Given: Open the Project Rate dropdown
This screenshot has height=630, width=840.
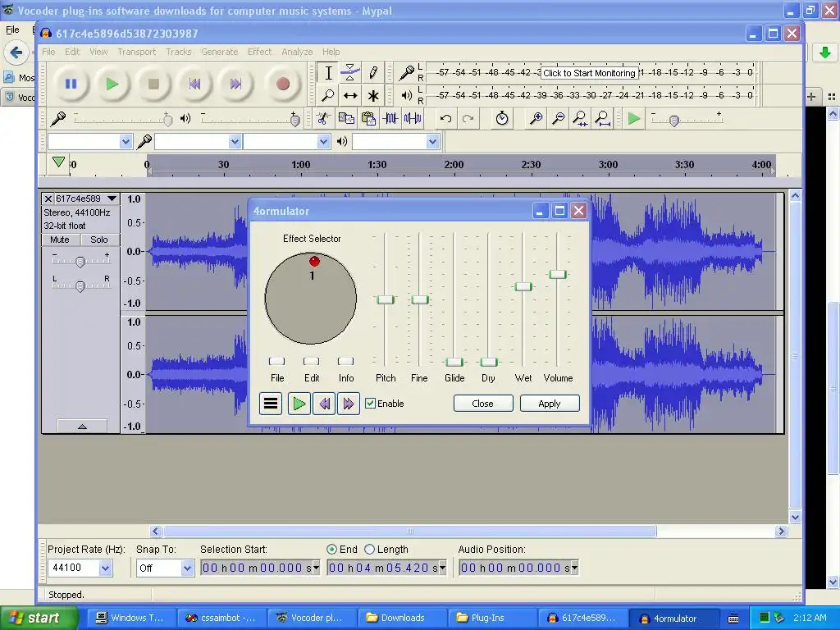Looking at the screenshot, I should [105, 568].
